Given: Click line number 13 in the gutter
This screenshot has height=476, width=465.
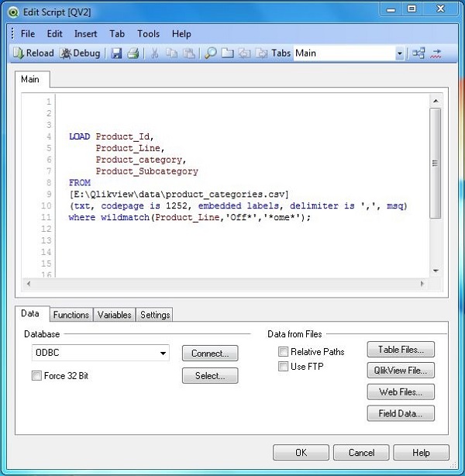Looking at the screenshot, I should tap(46, 240).
